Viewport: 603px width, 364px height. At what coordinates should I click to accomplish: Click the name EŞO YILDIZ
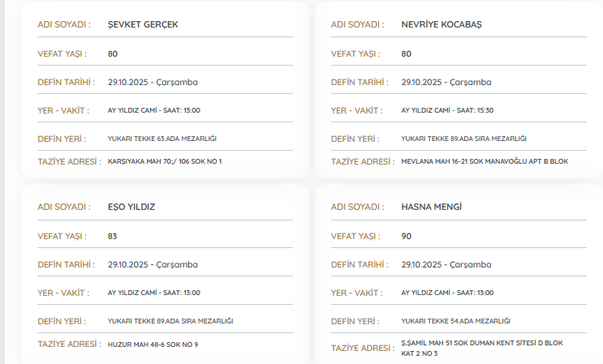click(x=131, y=207)
